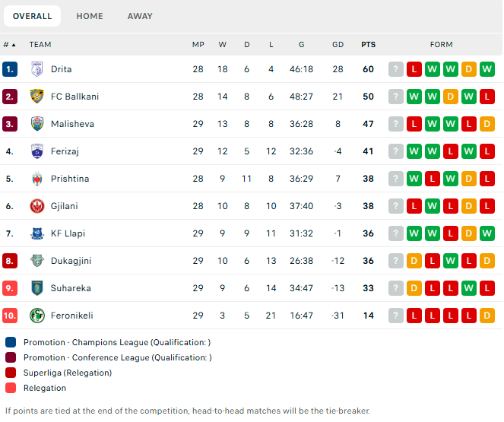This screenshot has width=504, height=422.
Task: Open the Dukagjini team link
Action: pos(71,261)
